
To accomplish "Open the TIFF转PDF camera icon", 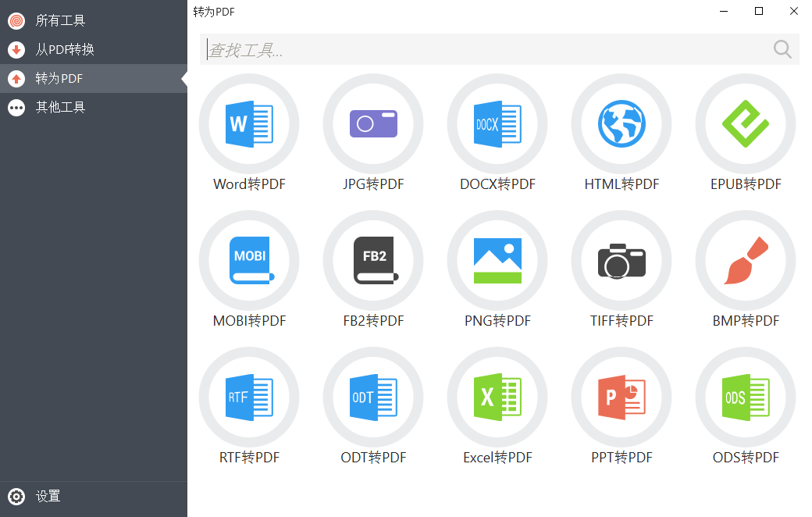I will point(621,261).
